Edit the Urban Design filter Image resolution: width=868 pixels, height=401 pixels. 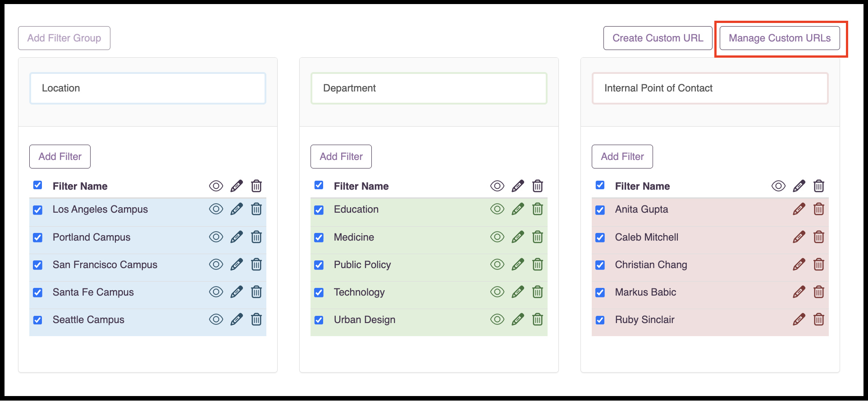[x=517, y=319]
